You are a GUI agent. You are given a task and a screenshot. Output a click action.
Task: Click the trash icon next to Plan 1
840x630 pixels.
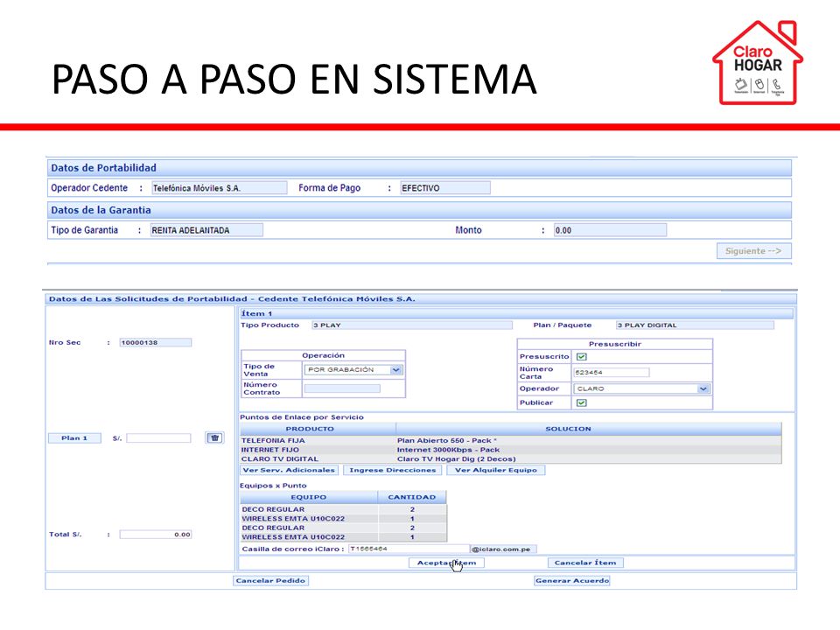215,437
